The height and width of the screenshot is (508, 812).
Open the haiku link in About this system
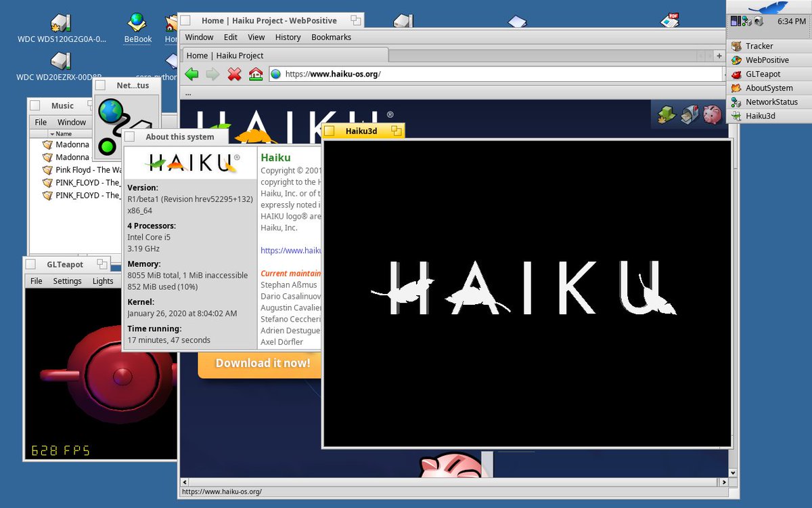tap(290, 250)
